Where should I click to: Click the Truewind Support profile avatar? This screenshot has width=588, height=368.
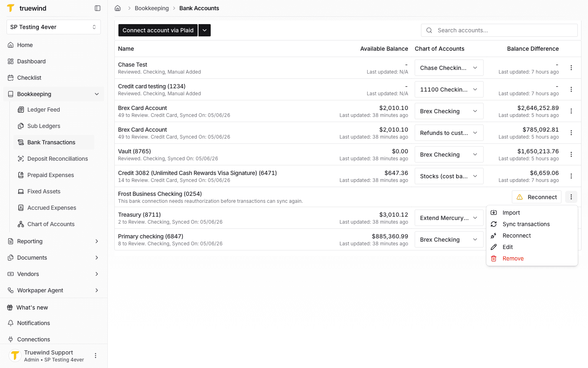15,356
